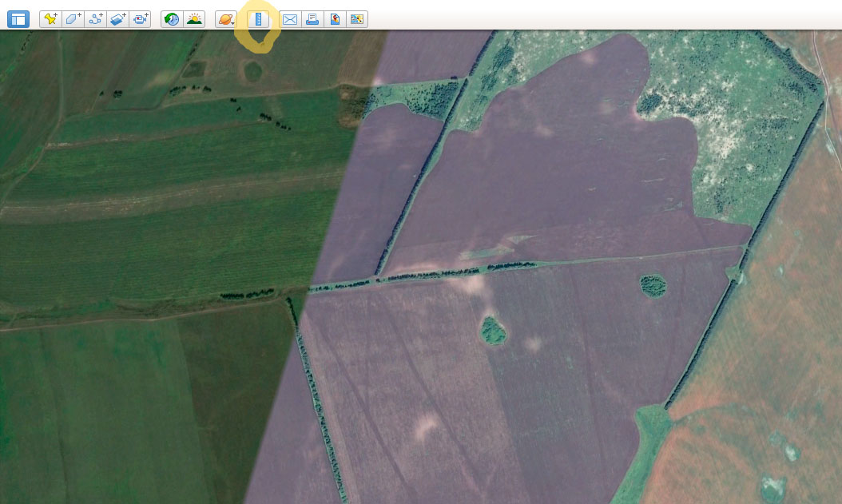Toggle sunlight across the landscape
This screenshot has height=504, width=842.
[x=194, y=19]
